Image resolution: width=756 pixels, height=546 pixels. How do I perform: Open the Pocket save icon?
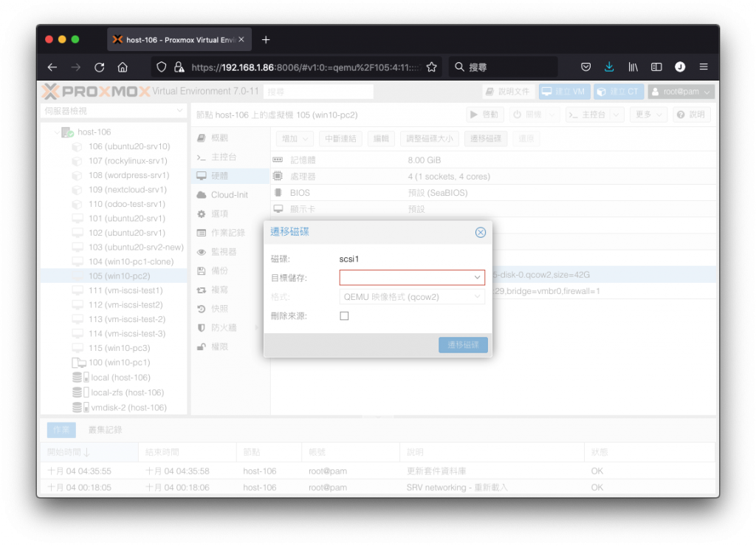(x=585, y=67)
